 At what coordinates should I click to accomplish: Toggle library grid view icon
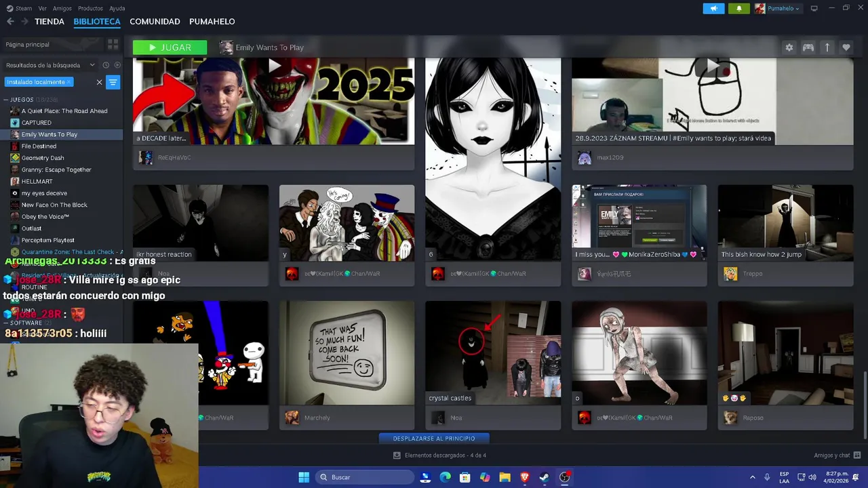point(113,44)
